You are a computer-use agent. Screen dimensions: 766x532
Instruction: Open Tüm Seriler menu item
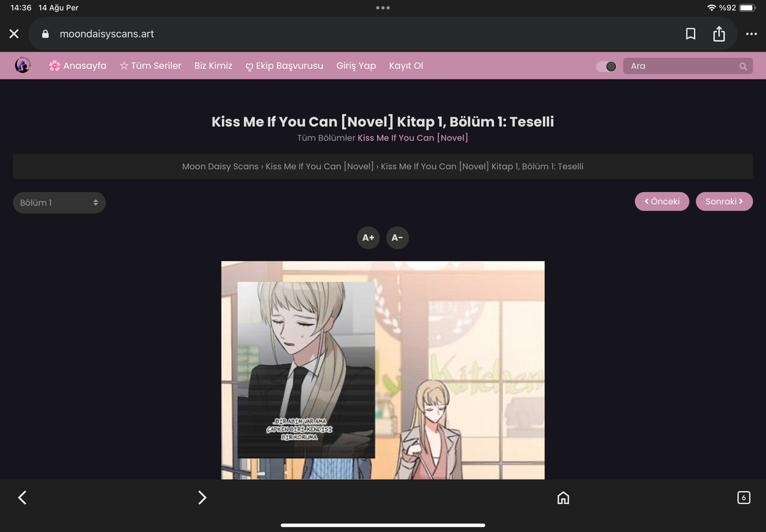pyautogui.click(x=151, y=66)
